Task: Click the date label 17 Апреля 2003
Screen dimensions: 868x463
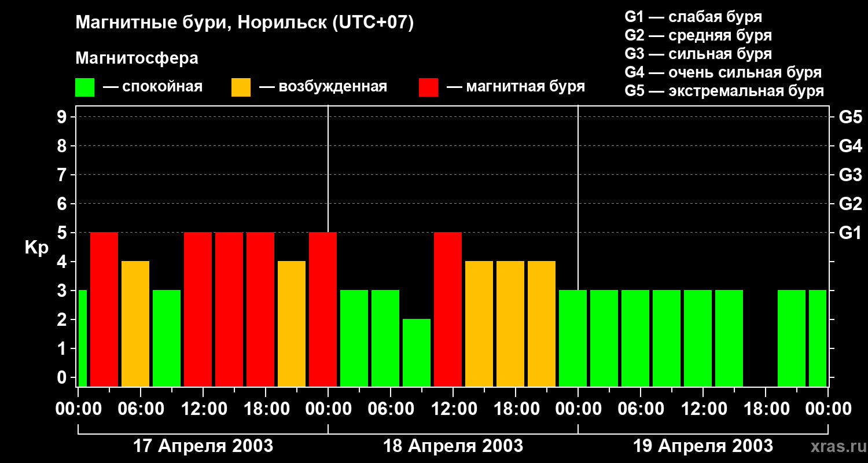Action: 203,446
